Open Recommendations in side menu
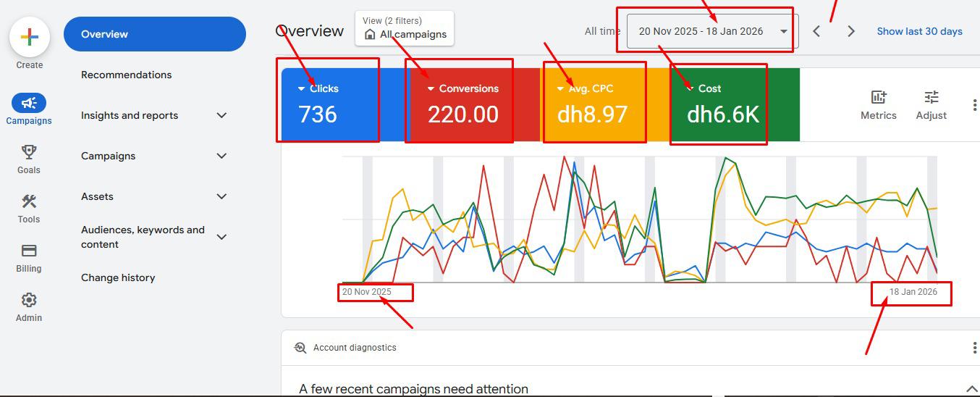This screenshot has width=980, height=397. [x=127, y=75]
